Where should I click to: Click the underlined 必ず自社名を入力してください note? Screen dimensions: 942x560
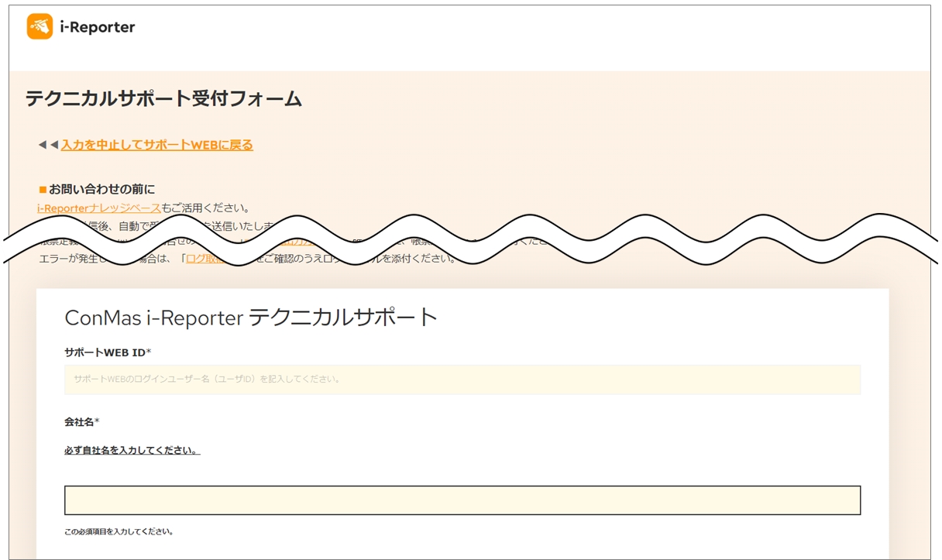pyautogui.click(x=132, y=450)
